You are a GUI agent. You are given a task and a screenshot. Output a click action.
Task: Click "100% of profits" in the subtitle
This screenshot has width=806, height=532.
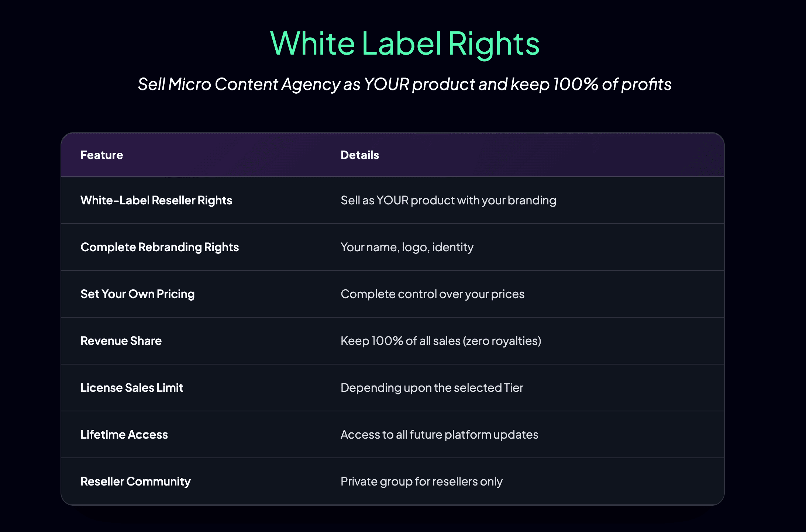(612, 84)
